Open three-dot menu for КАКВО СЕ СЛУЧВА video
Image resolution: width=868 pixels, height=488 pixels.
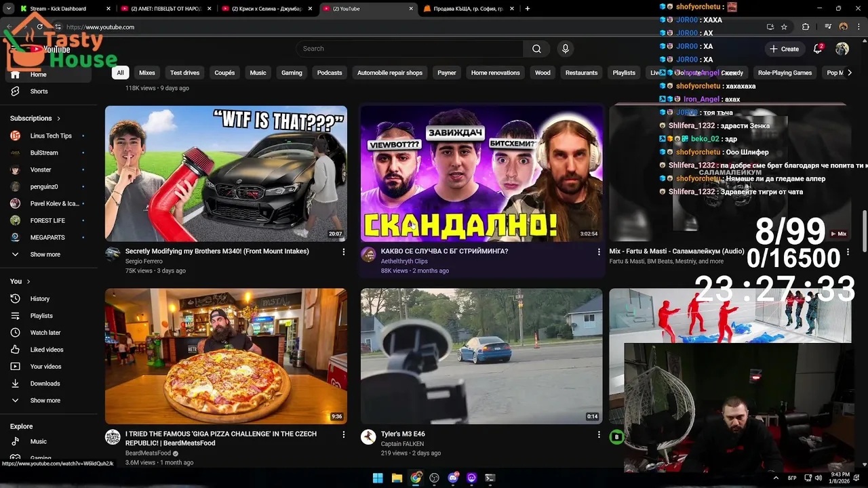(x=599, y=251)
